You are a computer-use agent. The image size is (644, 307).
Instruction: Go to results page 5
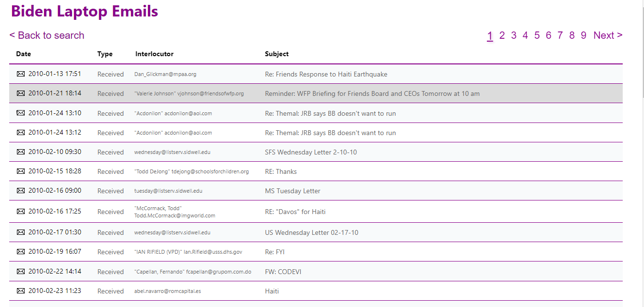[x=537, y=35]
